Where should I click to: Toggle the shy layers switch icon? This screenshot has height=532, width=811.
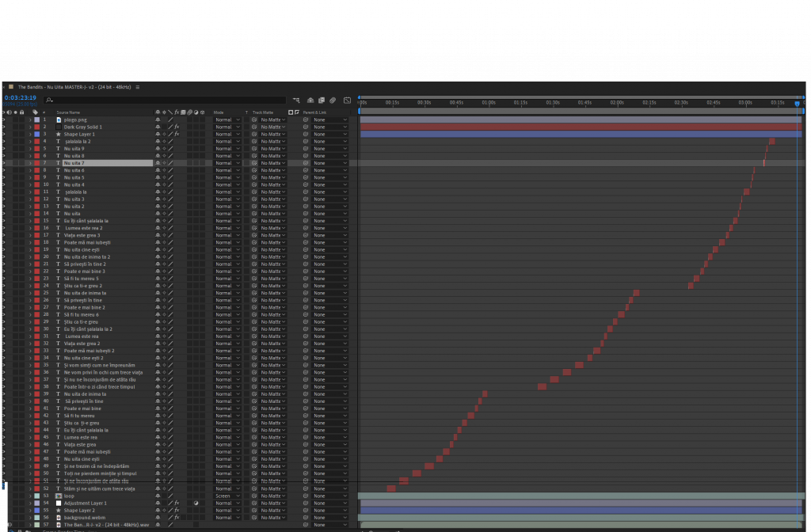click(x=310, y=101)
